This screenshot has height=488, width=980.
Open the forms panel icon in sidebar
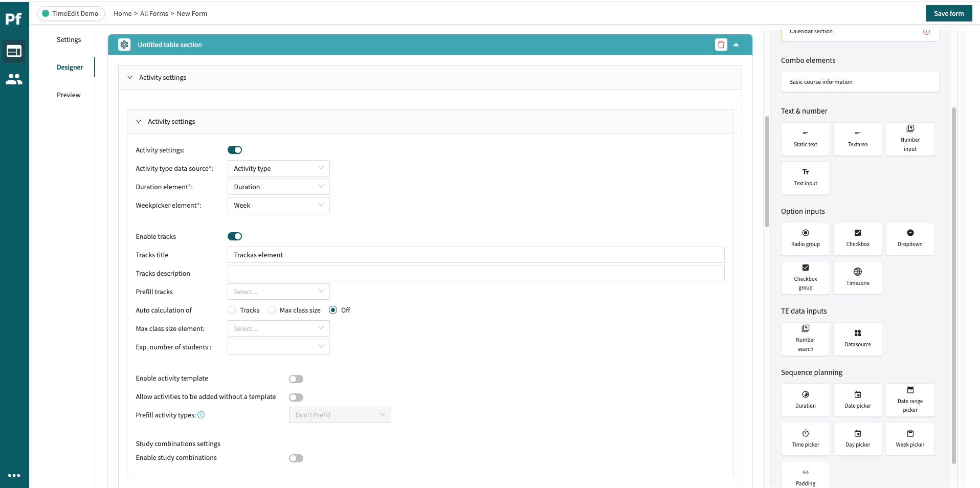tap(14, 51)
